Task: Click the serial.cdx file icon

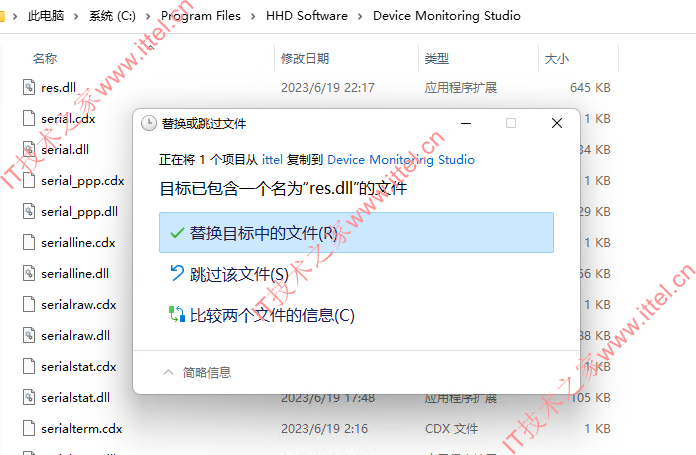Action: (x=29, y=119)
